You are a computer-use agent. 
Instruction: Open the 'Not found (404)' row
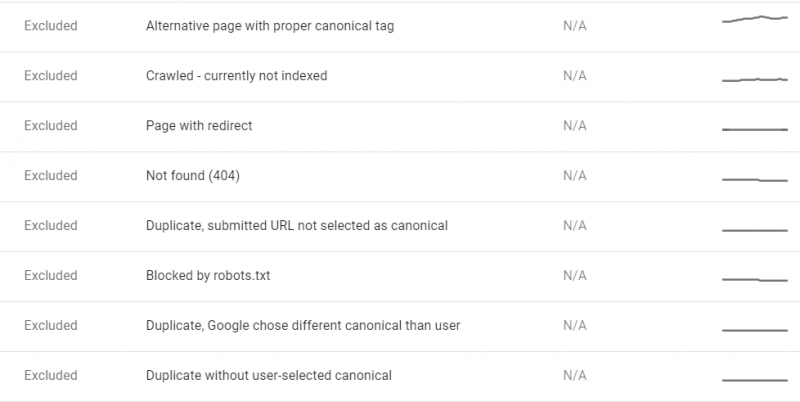[400, 177]
